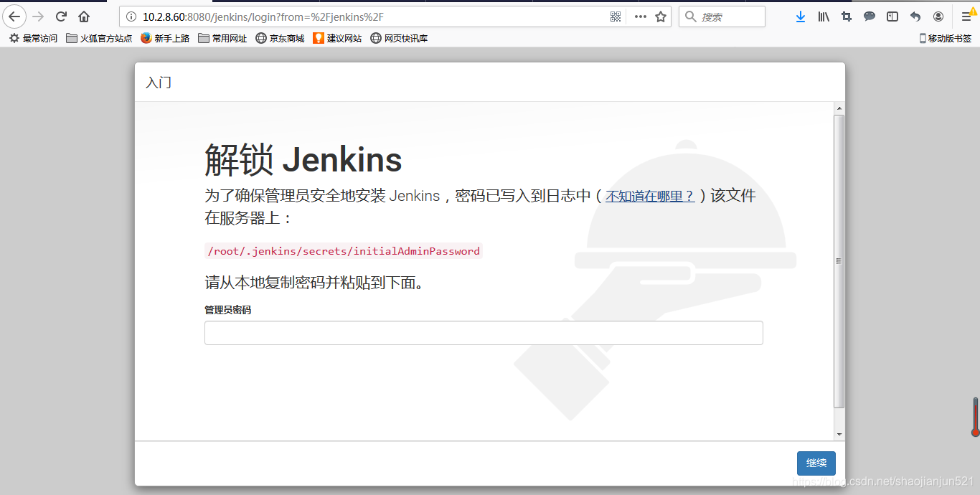Open the 火狐官方站点 bookmark folder
The image size is (980, 495).
[99, 38]
